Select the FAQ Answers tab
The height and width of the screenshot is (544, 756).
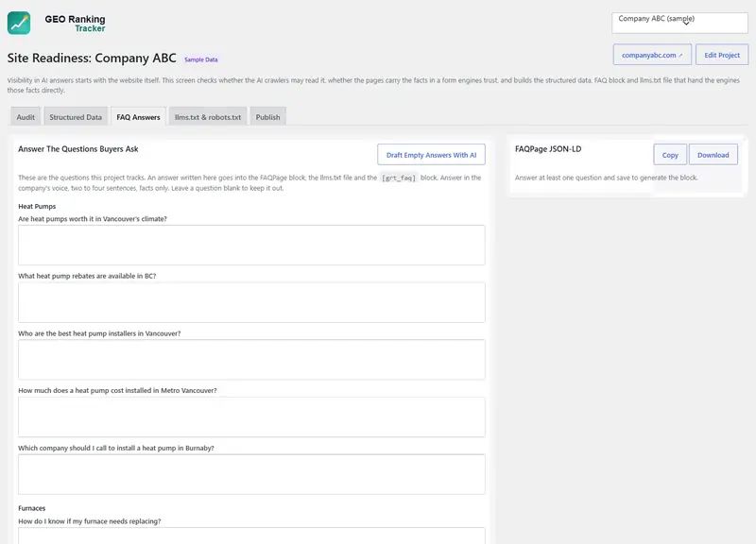coord(138,117)
